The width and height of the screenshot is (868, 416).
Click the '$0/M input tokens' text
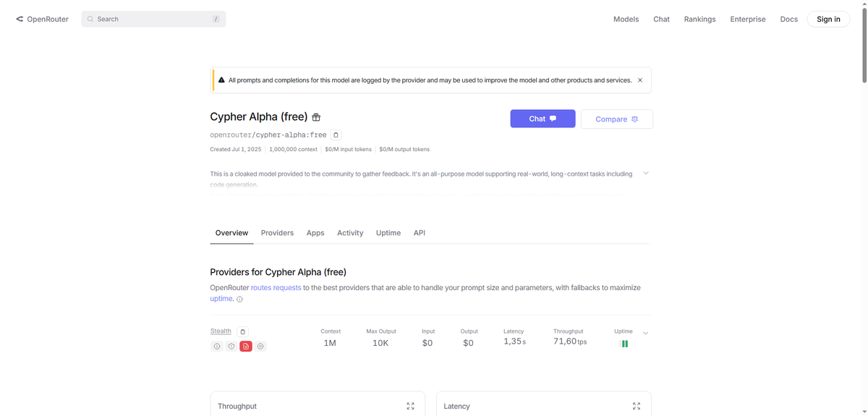coord(348,149)
